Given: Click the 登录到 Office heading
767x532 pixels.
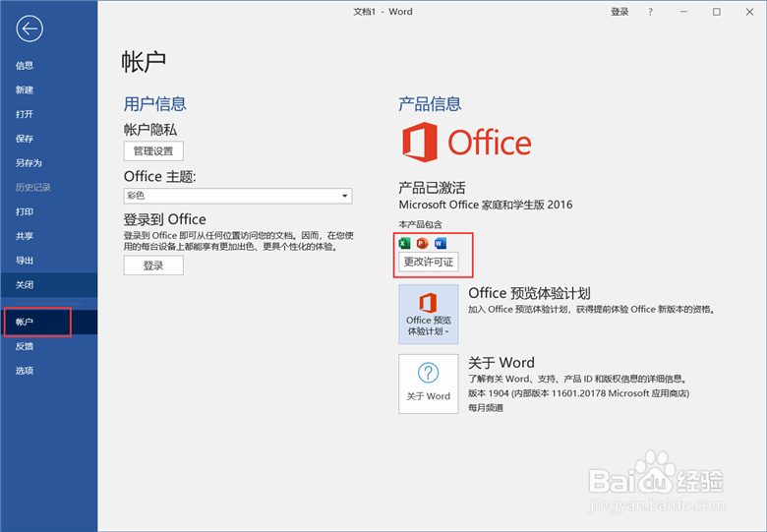Looking at the screenshot, I should (x=165, y=219).
